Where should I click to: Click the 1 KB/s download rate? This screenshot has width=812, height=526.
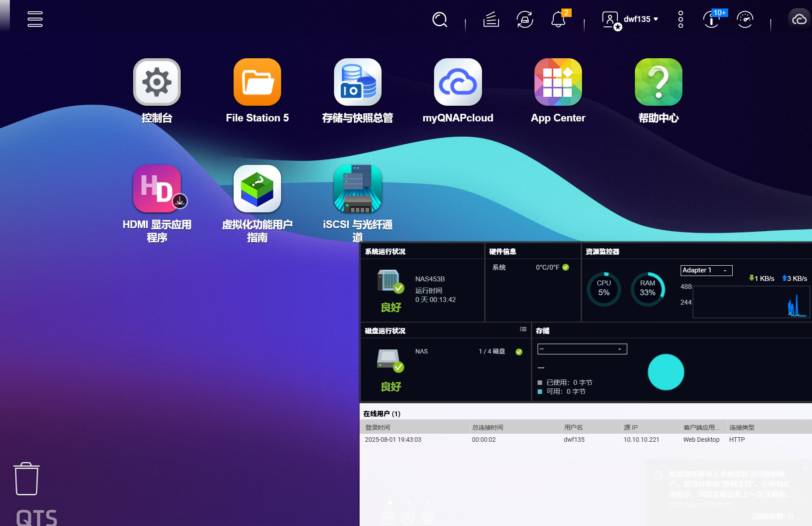pos(761,278)
